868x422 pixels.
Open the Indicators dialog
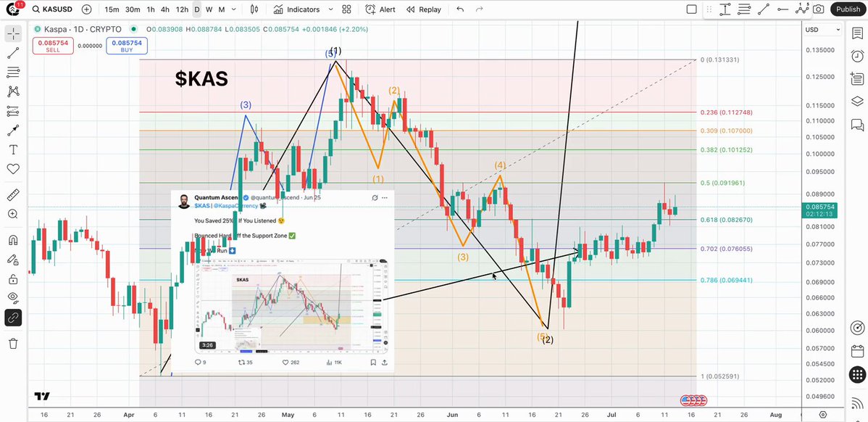coord(297,9)
